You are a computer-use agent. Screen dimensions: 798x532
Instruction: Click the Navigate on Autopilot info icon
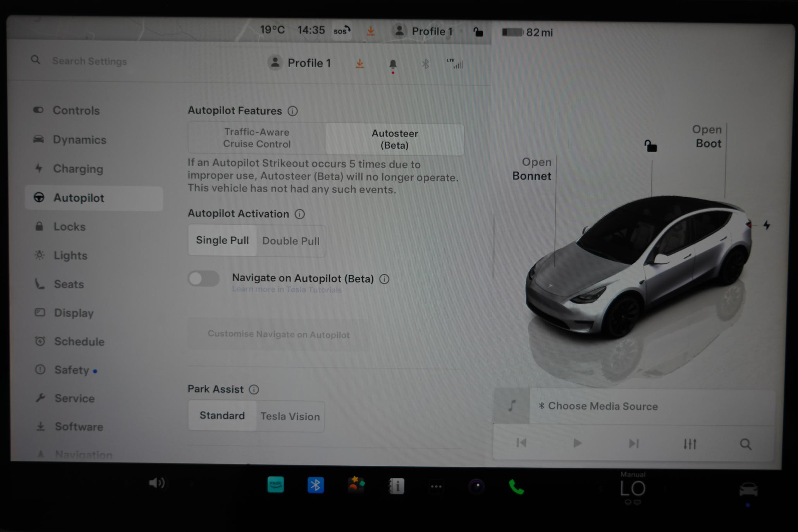coord(384,279)
